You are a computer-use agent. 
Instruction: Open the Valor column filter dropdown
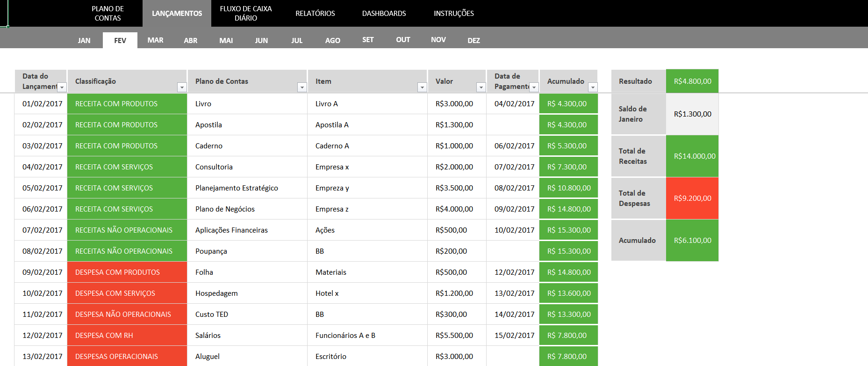[x=481, y=87]
